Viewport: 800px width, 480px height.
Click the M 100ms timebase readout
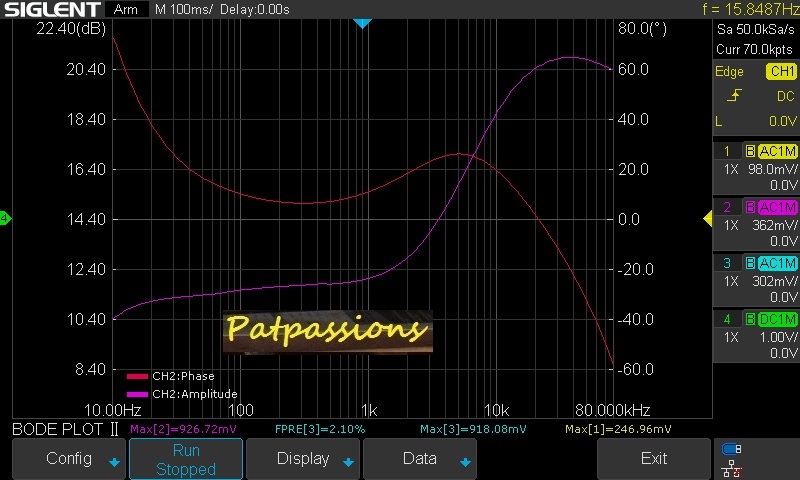[183, 9]
